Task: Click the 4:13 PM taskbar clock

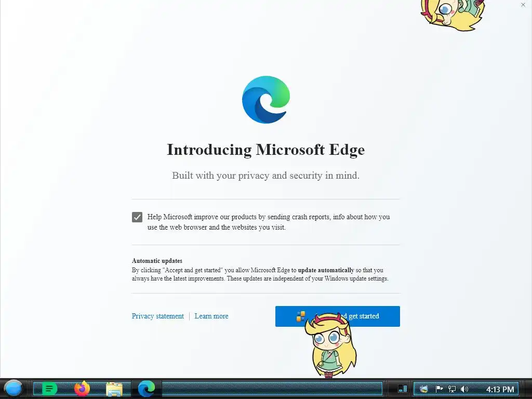Action: click(x=500, y=389)
